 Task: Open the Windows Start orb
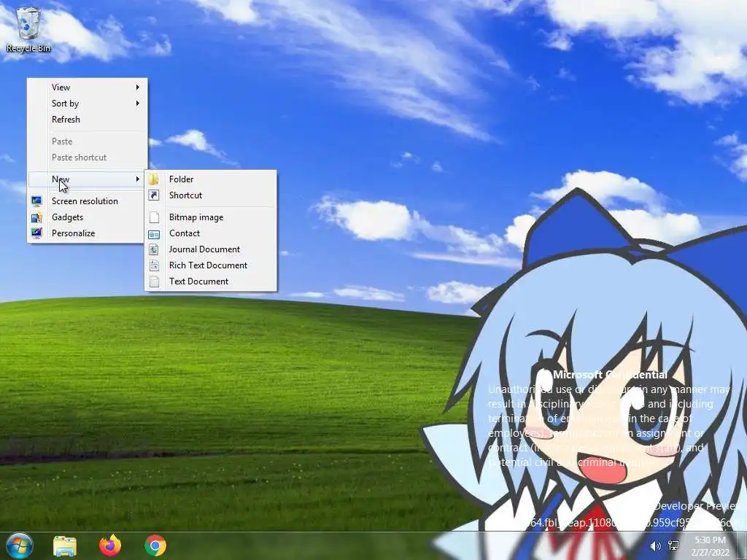pyautogui.click(x=20, y=545)
